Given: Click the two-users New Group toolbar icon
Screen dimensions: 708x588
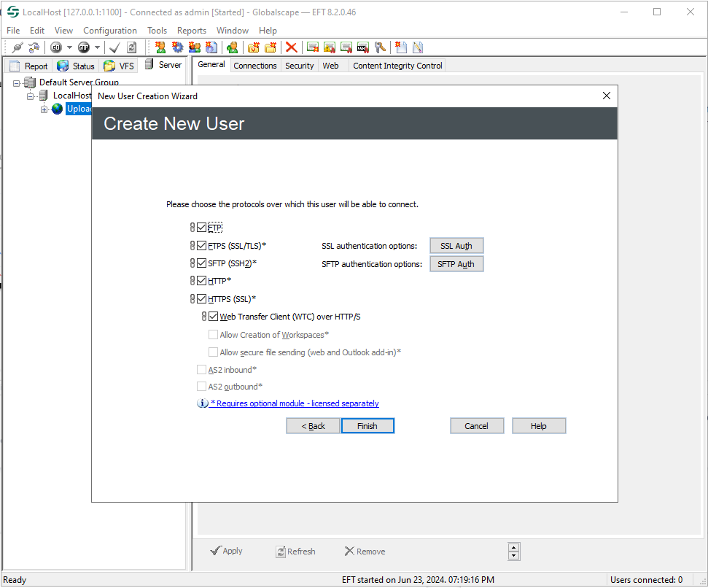Looking at the screenshot, I should tap(195, 47).
